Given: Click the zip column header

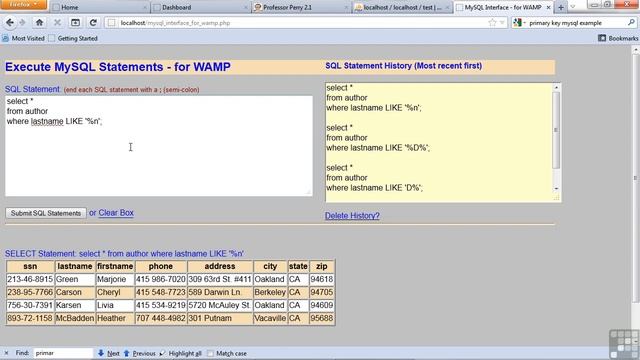Looking at the screenshot, I should coord(322,266).
